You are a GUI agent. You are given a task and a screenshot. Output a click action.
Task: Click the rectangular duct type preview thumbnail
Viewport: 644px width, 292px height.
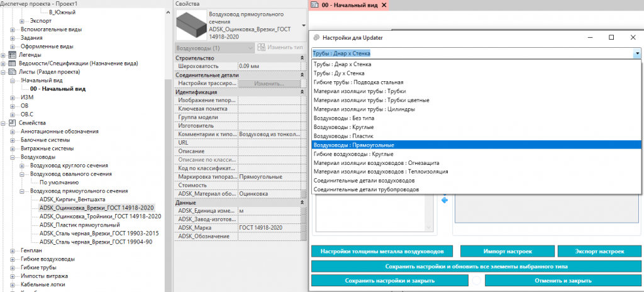(191, 26)
